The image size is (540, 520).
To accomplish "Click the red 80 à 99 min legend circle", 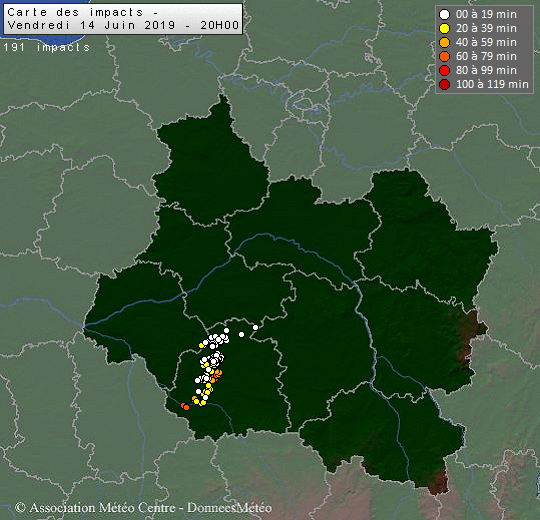I will (x=444, y=70).
